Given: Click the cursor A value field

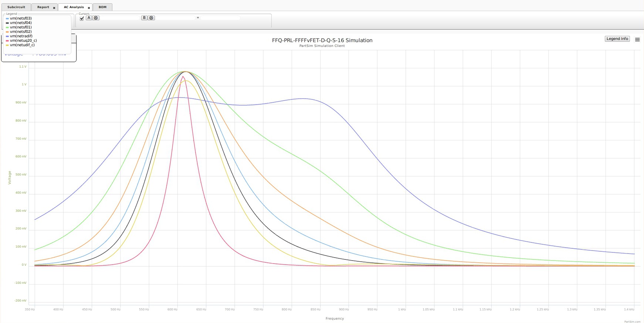Looking at the screenshot, I should [x=120, y=18].
